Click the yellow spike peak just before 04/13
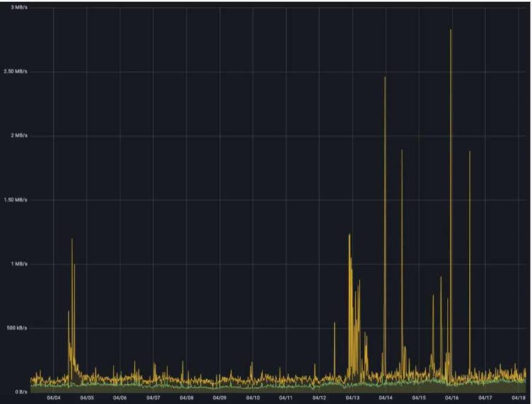The width and height of the screenshot is (532, 404). pyautogui.click(x=349, y=235)
